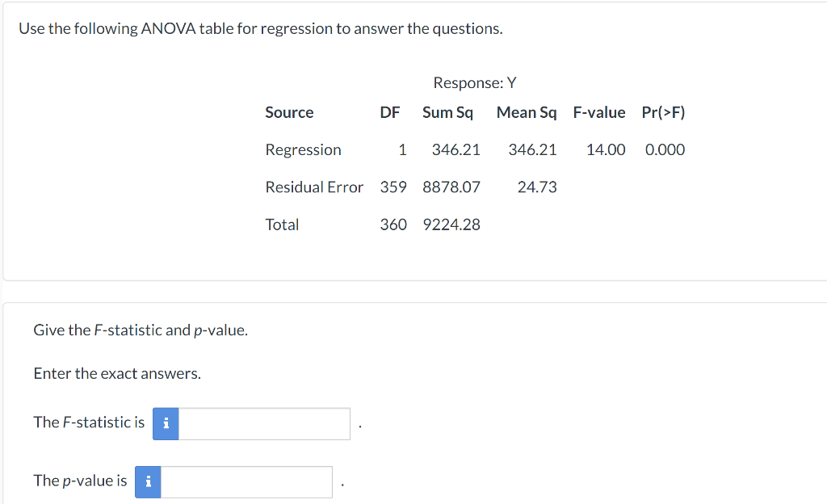
Task: Click the Pr(>F) column header
Action: 664,112
